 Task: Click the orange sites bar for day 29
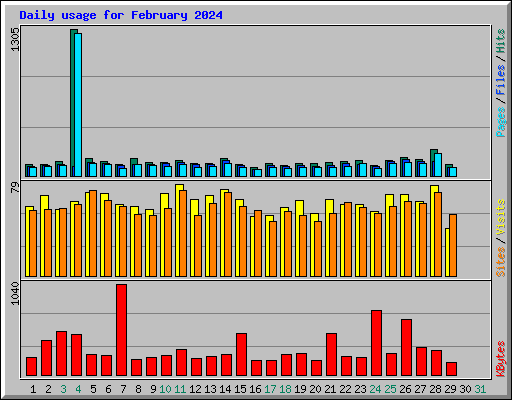coord(453,245)
